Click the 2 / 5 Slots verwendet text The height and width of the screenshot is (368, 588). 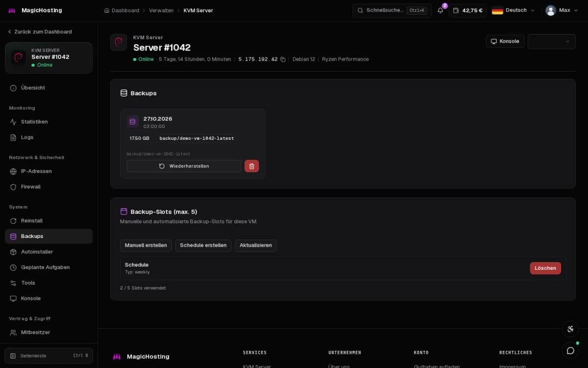(x=143, y=288)
